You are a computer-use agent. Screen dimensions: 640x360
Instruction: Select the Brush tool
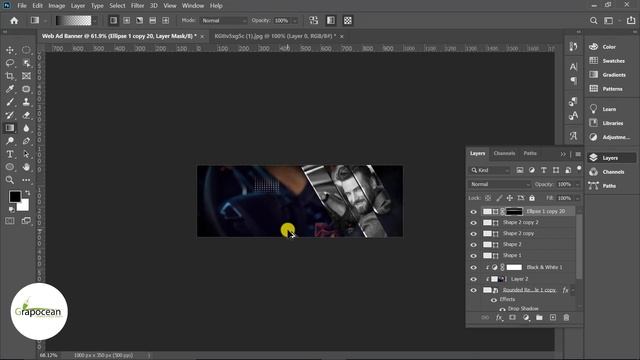tap(10, 102)
